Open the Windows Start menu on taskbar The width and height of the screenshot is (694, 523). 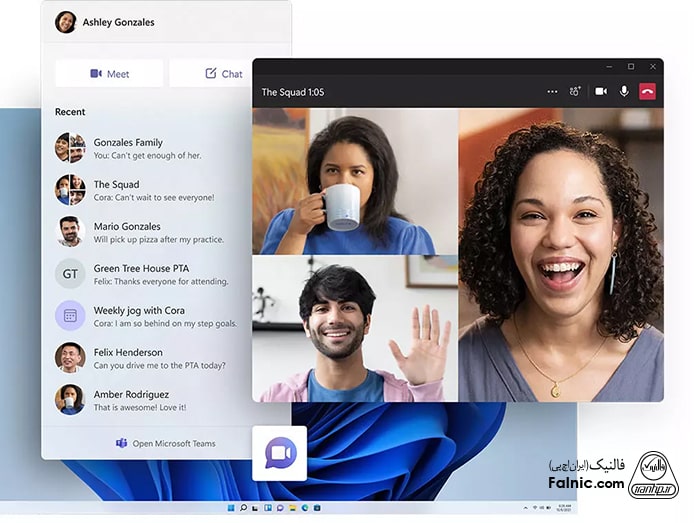click(x=231, y=508)
